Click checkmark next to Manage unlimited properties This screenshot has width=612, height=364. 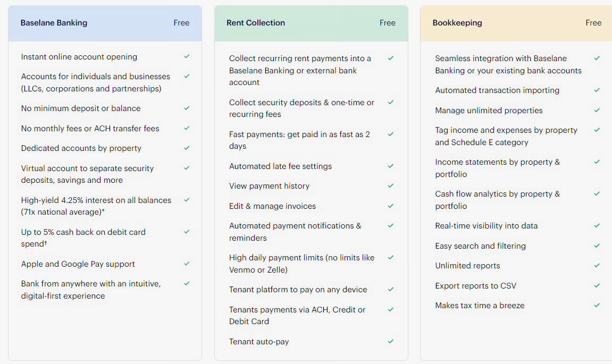click(597, 111)
